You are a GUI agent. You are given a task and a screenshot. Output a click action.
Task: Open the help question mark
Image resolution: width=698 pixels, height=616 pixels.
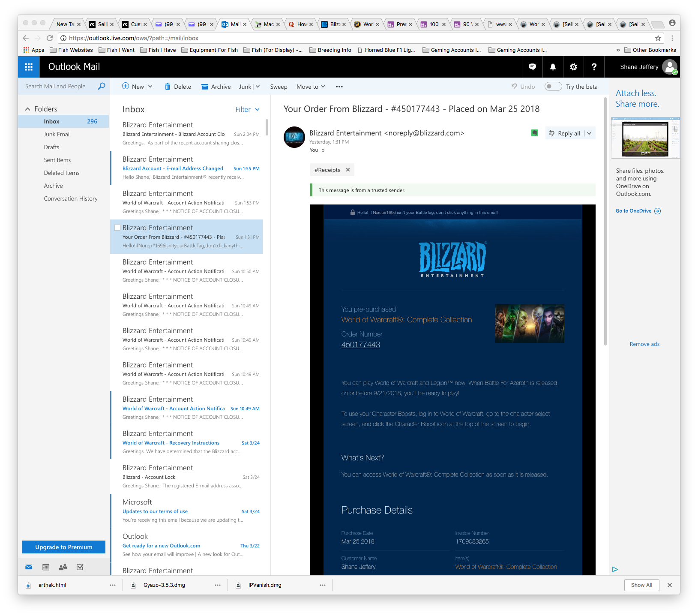pos(594,67)
